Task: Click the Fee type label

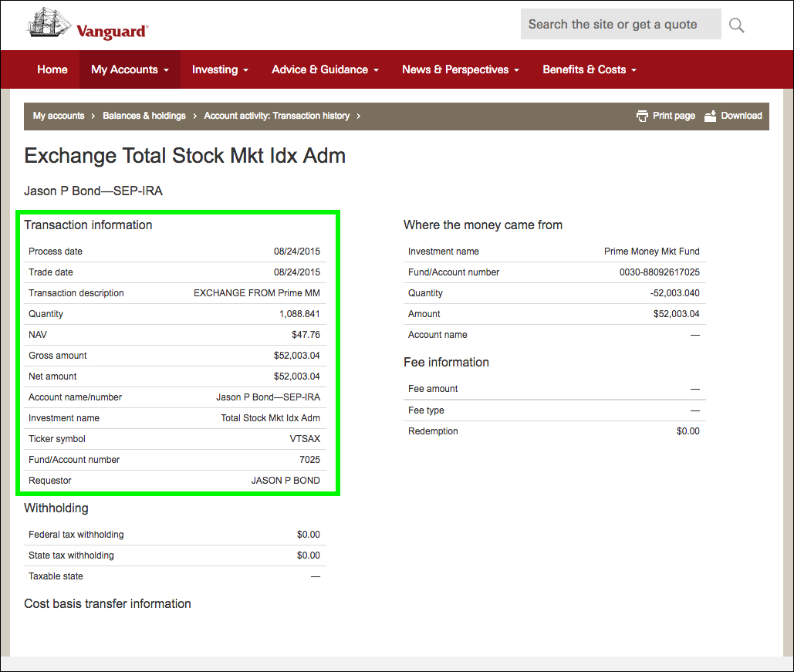Action: point(426,410)
